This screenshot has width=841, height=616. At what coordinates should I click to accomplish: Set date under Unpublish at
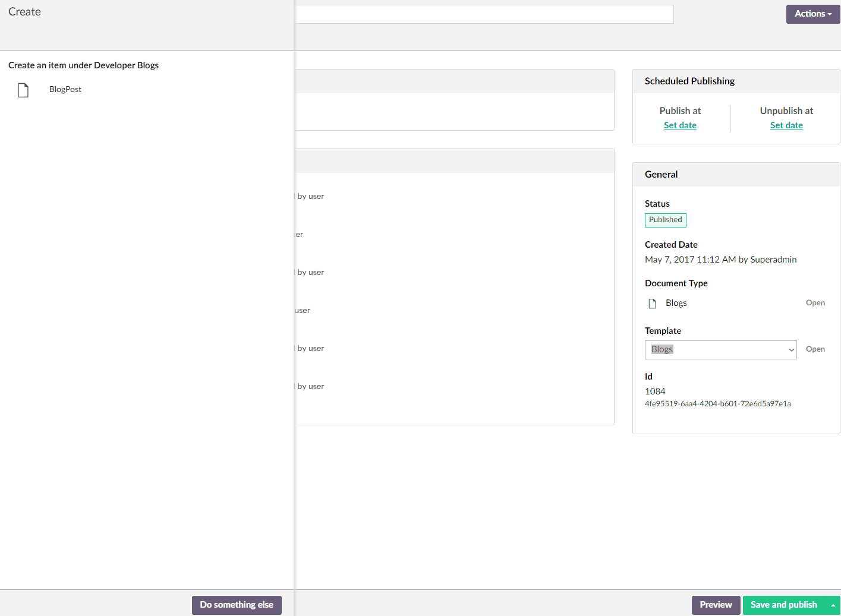pyautogui.click(x=786, y=125)
